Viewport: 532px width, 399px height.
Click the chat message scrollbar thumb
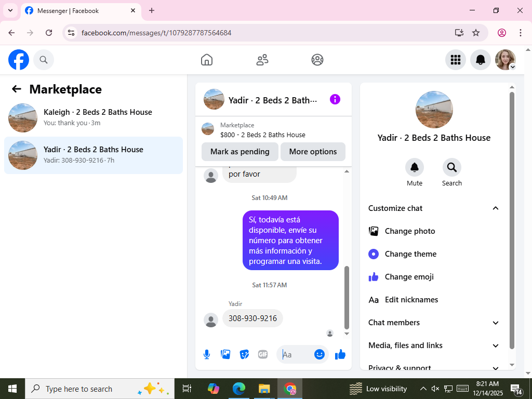point(347,298)
